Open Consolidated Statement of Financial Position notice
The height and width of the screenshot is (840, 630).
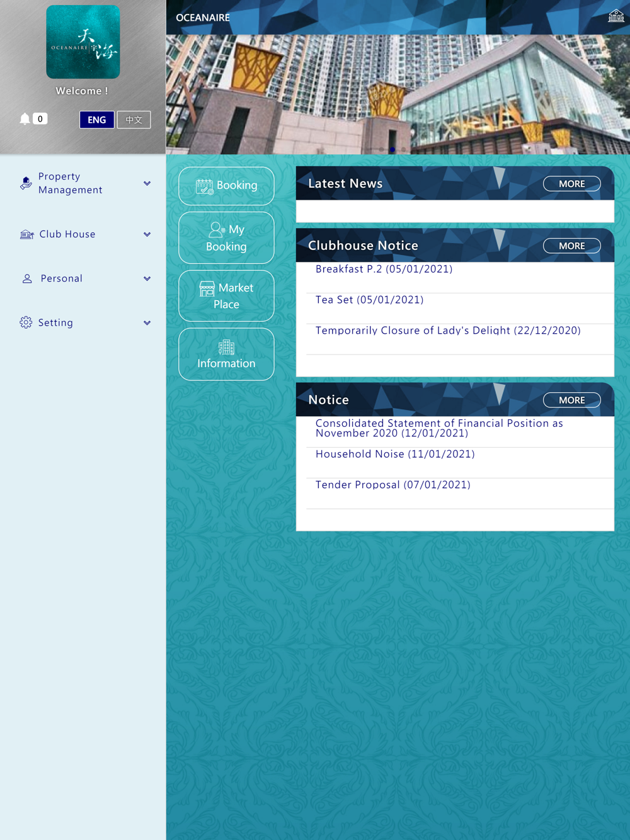coord(439,428)
